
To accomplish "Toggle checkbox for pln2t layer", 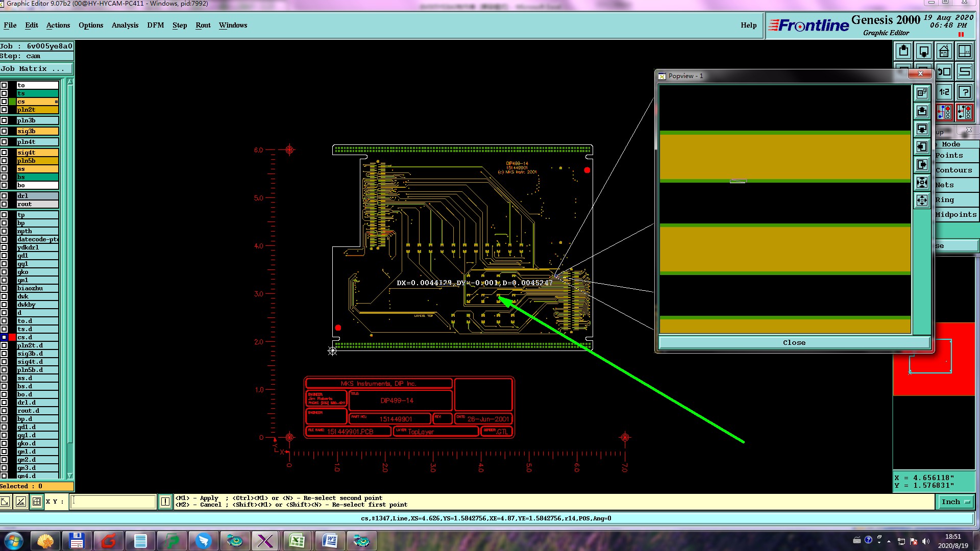I will [4, 110].
